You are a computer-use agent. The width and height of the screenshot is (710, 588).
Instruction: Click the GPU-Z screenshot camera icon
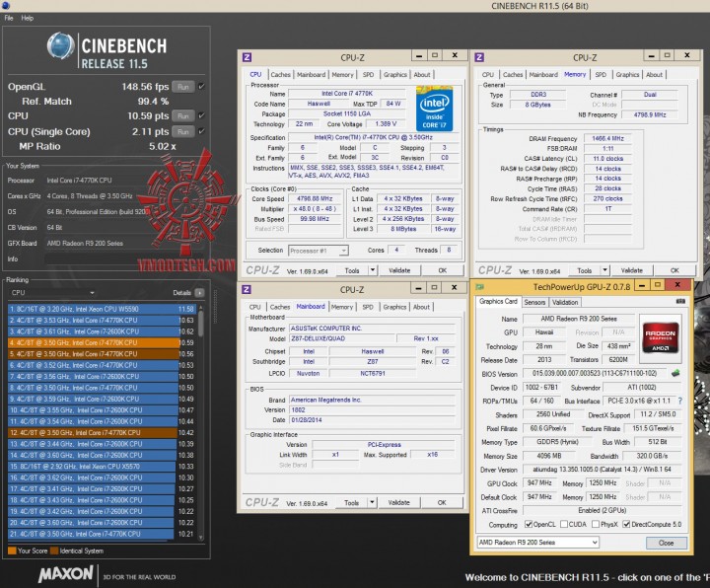point(680,301)
